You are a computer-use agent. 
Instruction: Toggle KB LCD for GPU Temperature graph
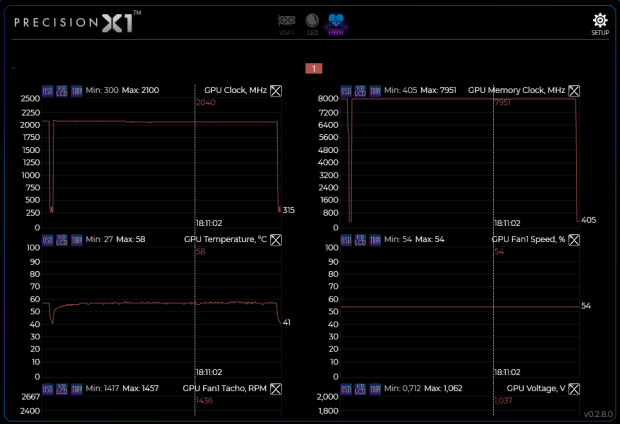click(x=62, y=240)
